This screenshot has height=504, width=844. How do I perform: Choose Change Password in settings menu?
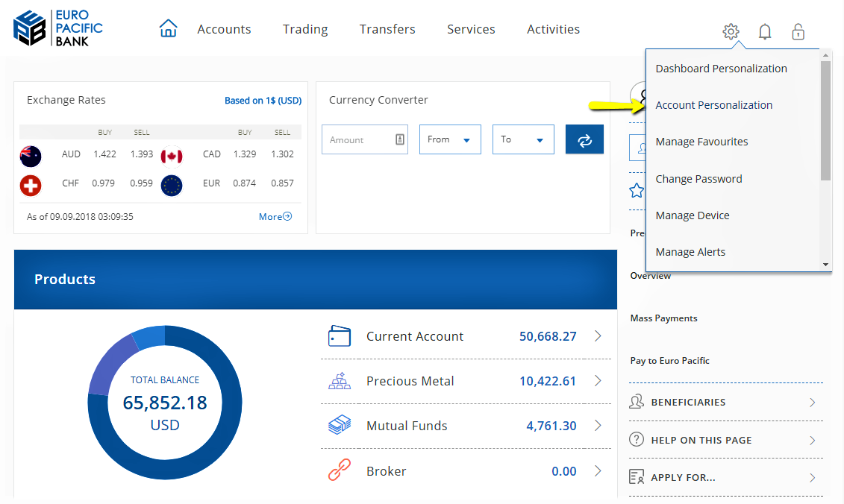coord(698,179)
